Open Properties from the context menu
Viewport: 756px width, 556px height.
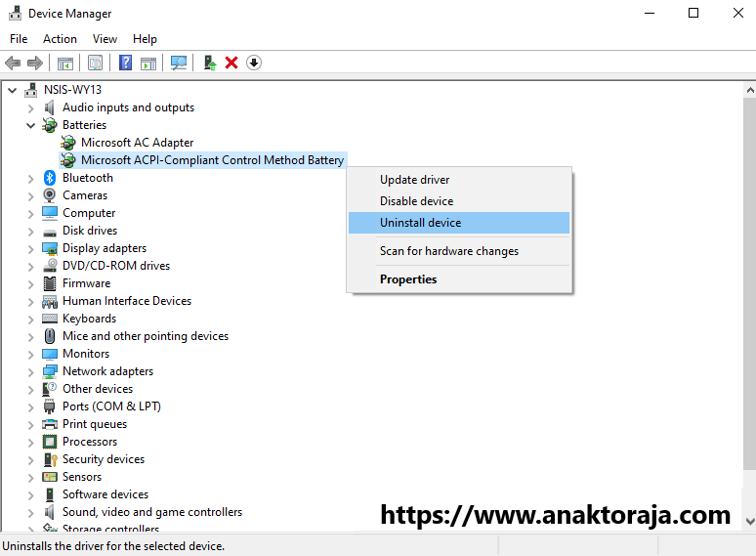tap(459, 279)
